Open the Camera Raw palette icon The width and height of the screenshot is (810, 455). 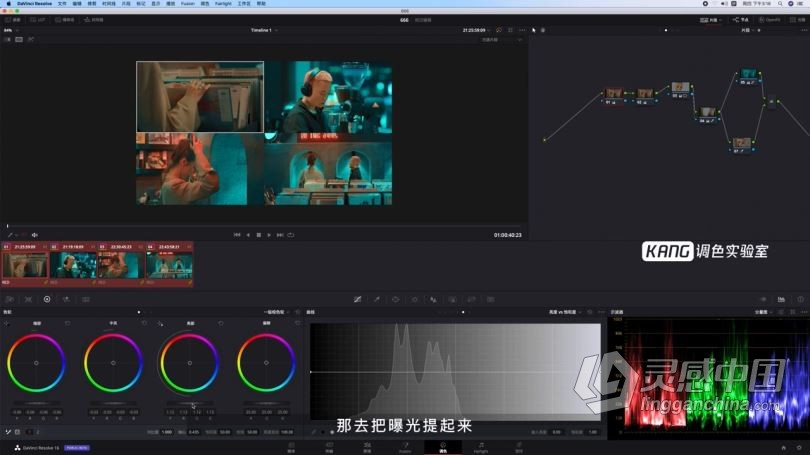click(x=9, y=300)
